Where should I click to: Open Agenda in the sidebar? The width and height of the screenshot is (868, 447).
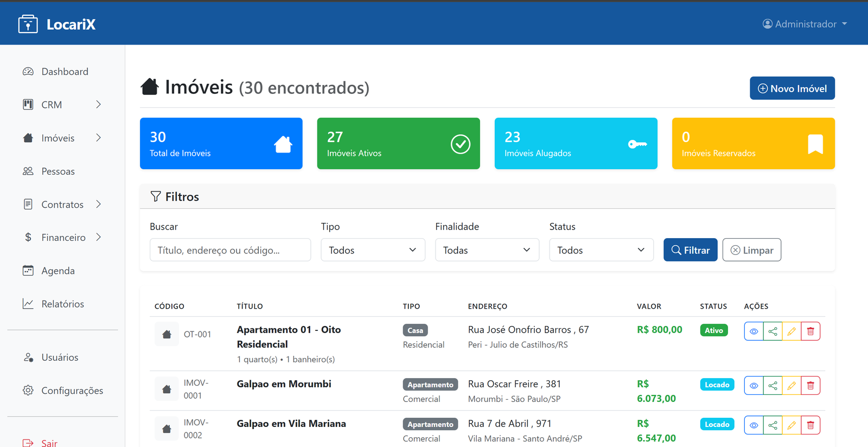point(58,271)
